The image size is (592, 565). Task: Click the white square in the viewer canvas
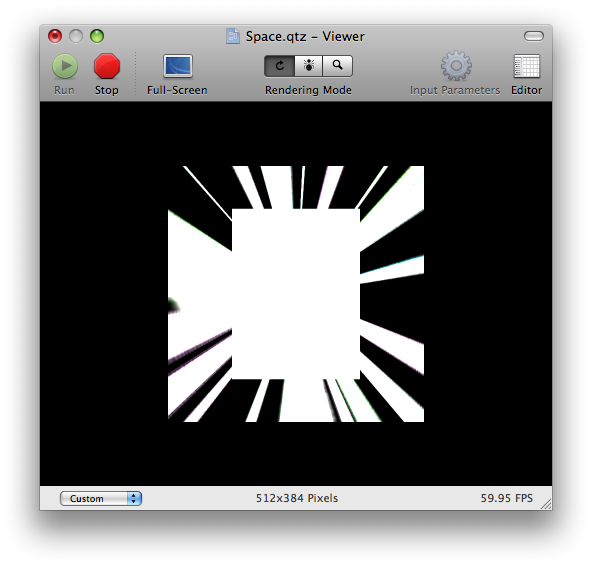coord(296,293)
